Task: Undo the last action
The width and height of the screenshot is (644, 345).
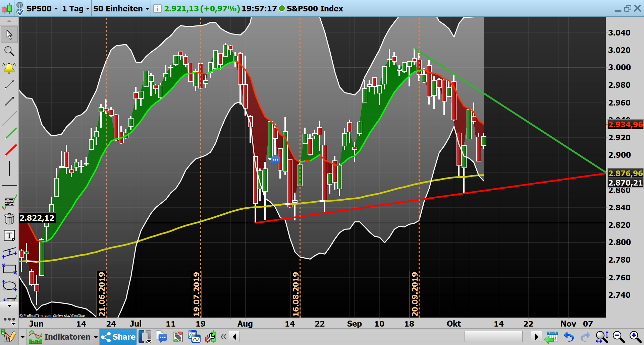Action: tap(569, 337)
